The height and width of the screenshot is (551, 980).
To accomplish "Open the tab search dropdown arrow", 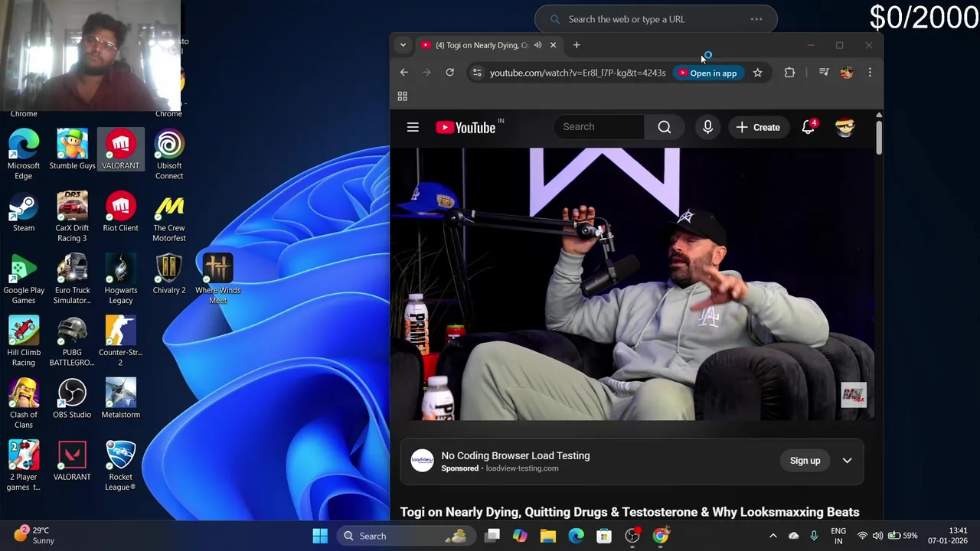I will 403,45.
